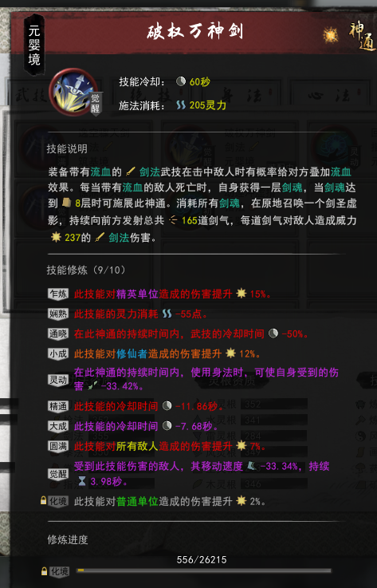Click the lock icon beside the 化境 tier row

point(44,500)
